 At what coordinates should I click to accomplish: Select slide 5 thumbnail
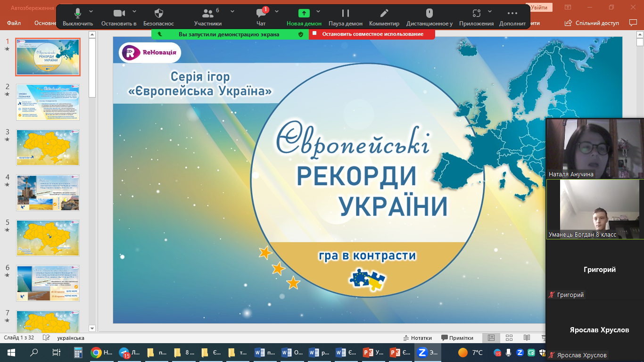click(x=48, y=238)
